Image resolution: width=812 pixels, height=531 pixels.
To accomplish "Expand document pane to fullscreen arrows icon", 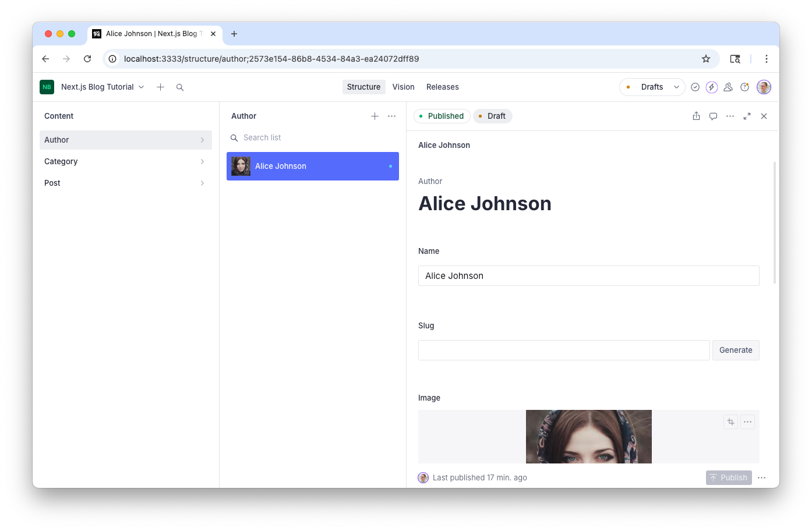I will (x=747, y=116).
